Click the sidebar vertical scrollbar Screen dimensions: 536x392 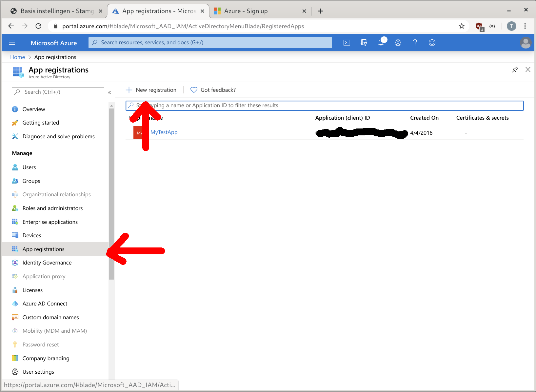pos(111,193)
